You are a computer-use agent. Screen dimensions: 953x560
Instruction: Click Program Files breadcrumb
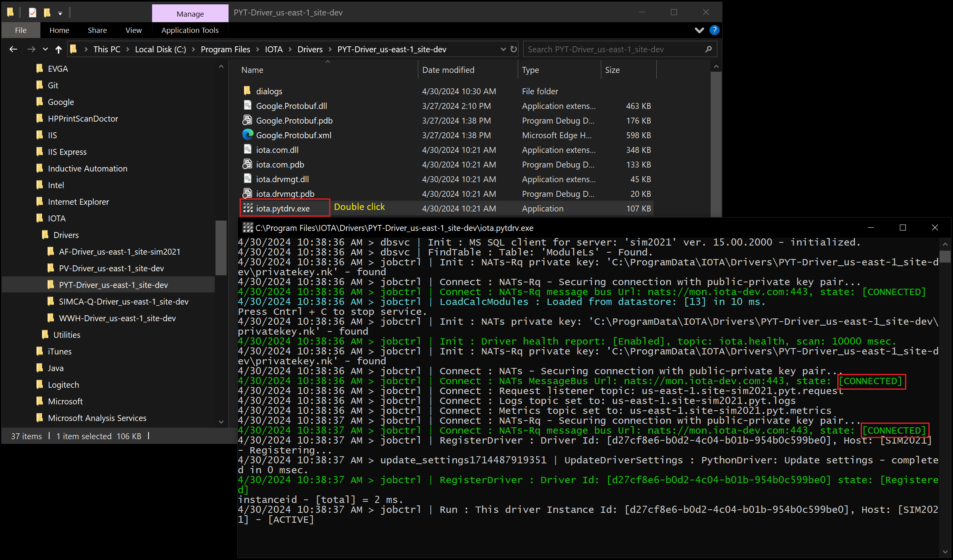coord(225,49)
